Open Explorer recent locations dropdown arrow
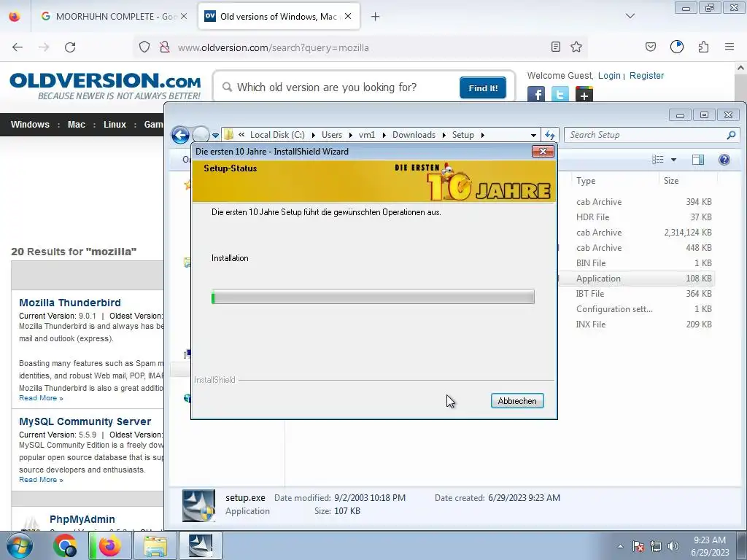 click(215, 135)
